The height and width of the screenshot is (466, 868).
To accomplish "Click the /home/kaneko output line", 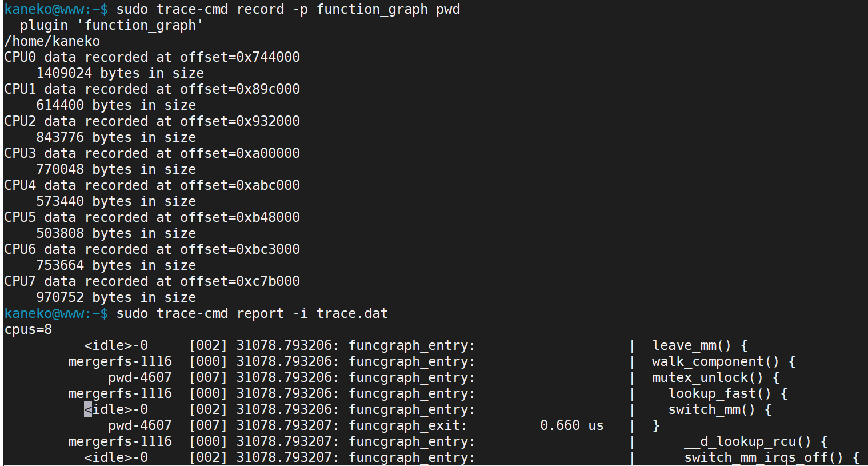I will [52, 41].
